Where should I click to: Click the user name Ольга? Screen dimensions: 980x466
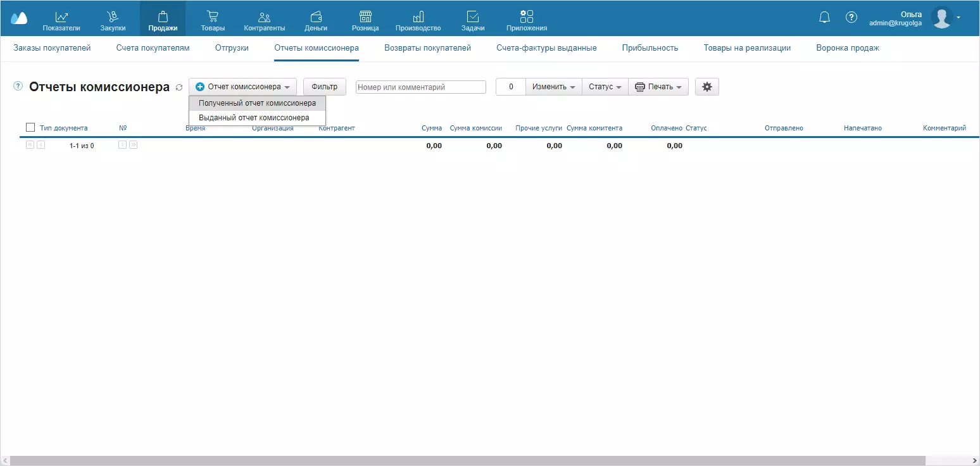point(911,14)
